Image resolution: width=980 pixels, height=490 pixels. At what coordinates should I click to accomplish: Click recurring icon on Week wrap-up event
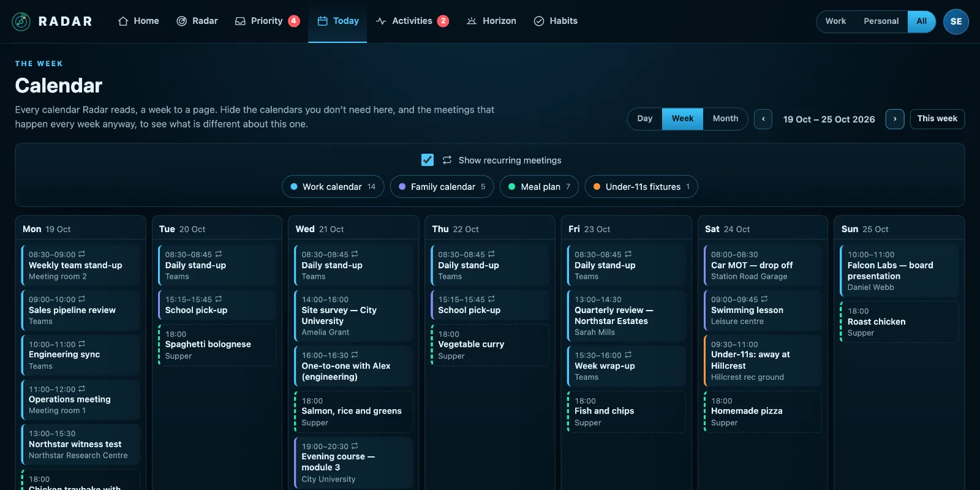[x=628, y=355]
